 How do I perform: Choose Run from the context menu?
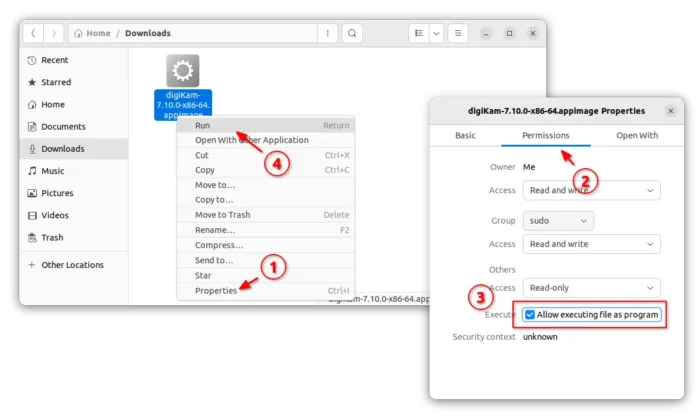pos(266,125)
